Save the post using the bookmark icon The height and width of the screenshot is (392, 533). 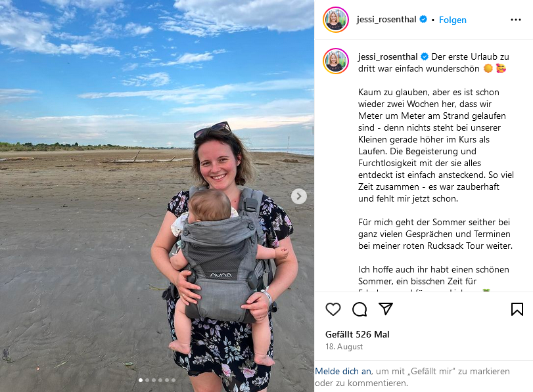point(517,309)
